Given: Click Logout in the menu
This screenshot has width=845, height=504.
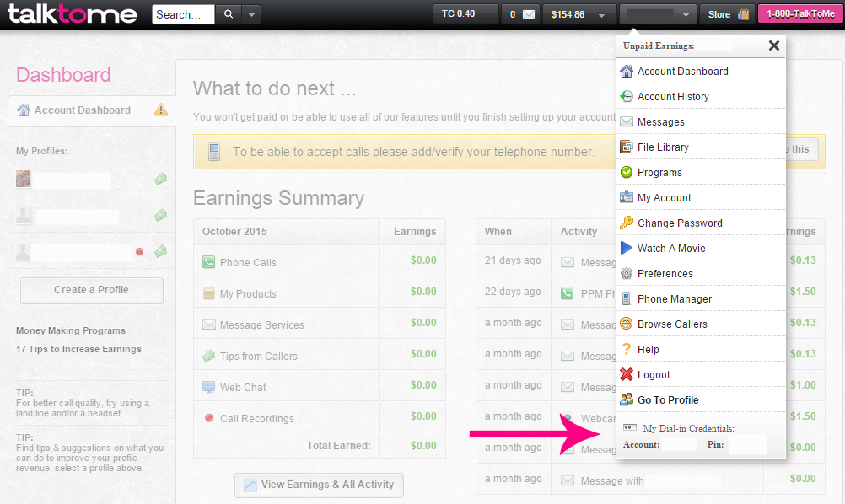Looking at the screenshot, I should [701, 375].
